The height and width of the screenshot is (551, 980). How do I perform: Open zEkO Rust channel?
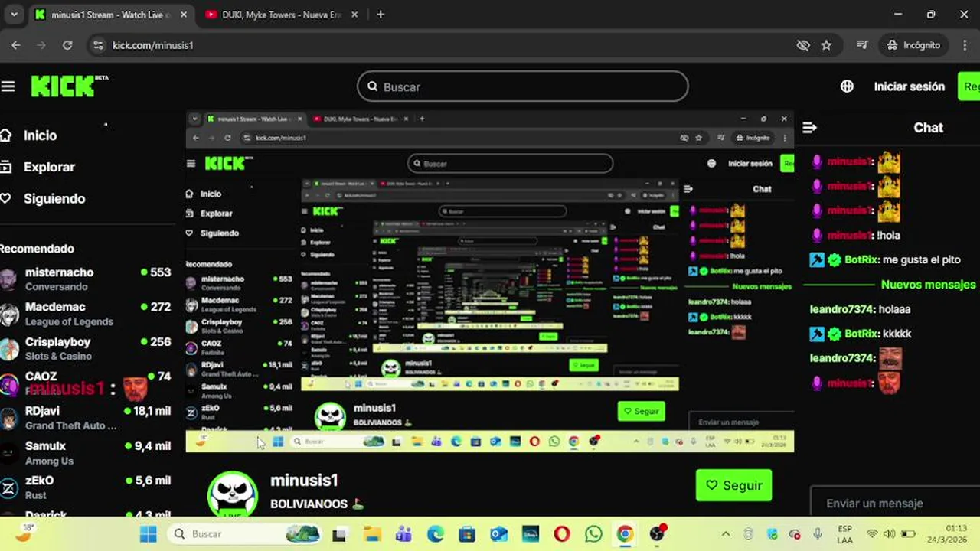point(86,487)
